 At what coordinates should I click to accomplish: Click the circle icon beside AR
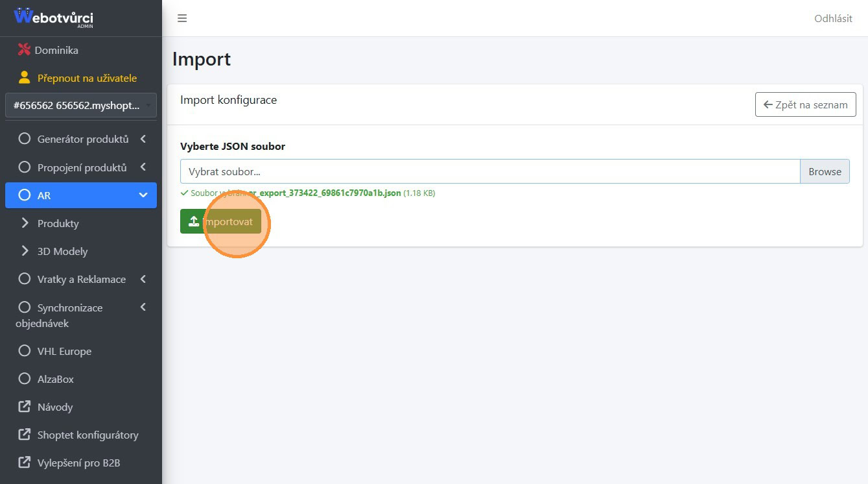pyautogui.click(x=25, y=195)
